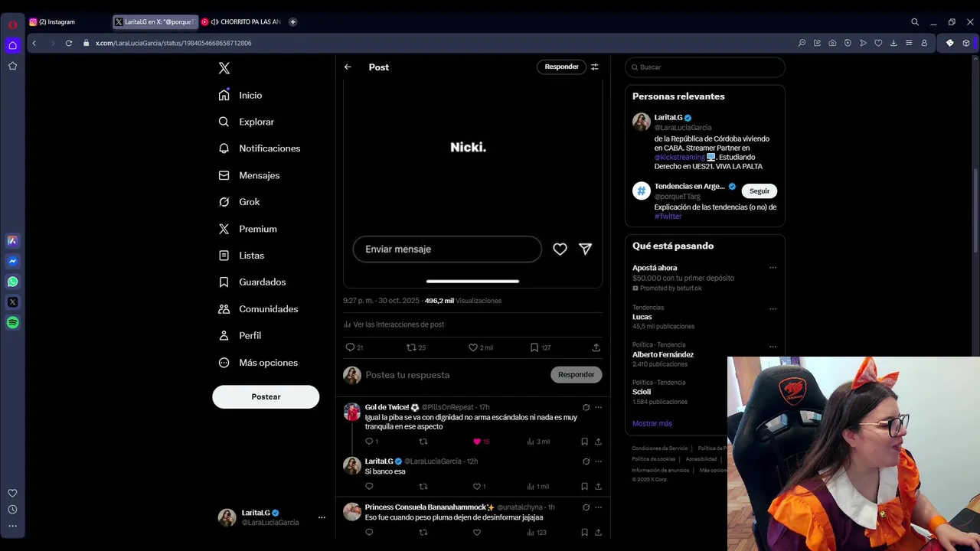Open options for Apostá ahora promo
The width and height of the screenshot is (980, 551).
pyautogui.click(x=773, y=268)
